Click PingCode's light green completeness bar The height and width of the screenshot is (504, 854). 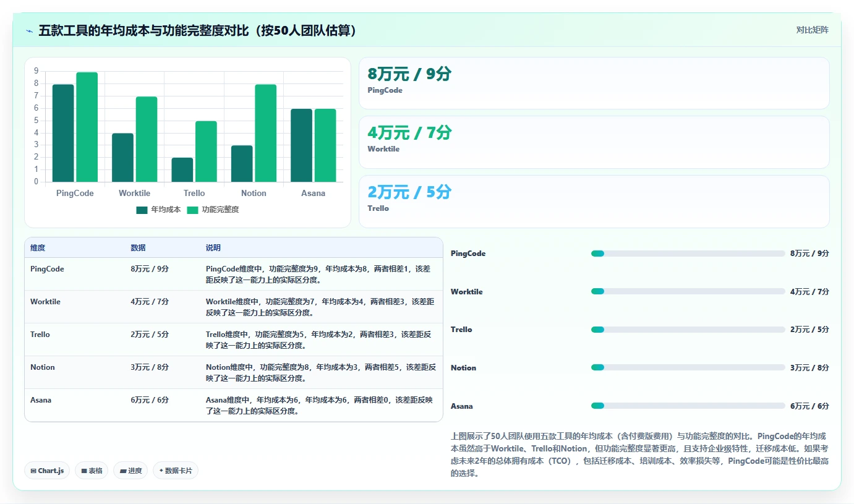pos(87,127)
